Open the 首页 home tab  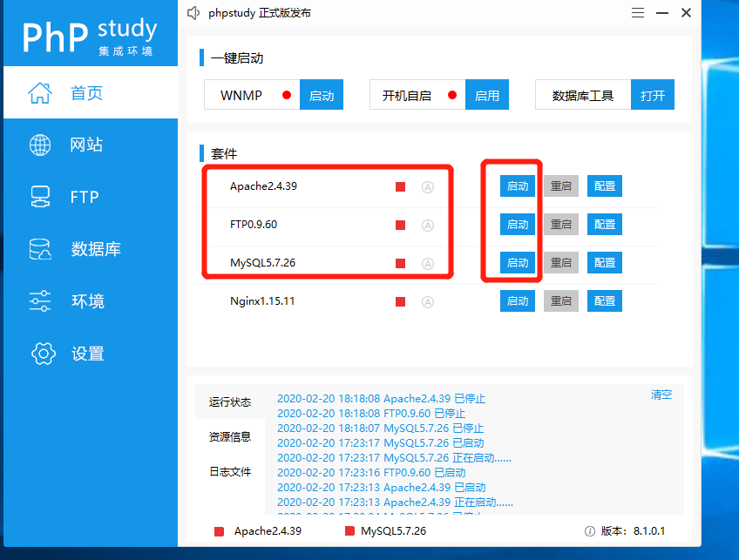tap(91, 92)
